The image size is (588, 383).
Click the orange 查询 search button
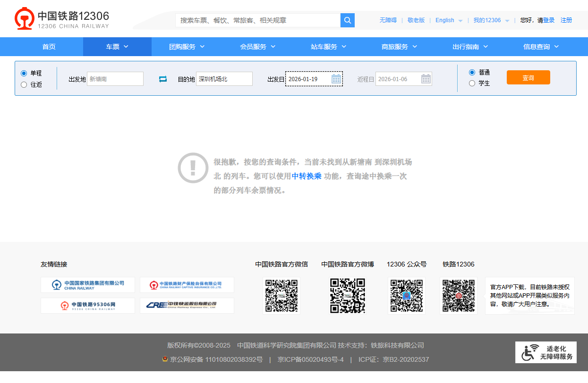tap(528, 77)
